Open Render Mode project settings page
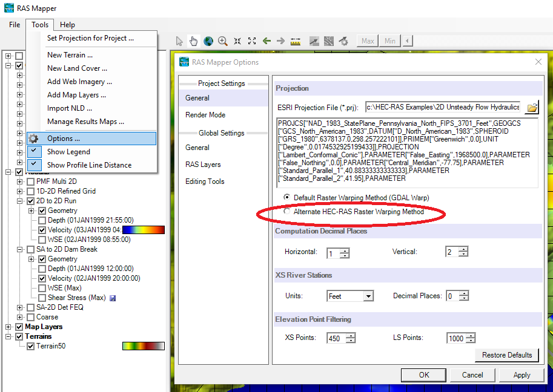The width and height of the screenshot is (553, 392). coord(205,115)
